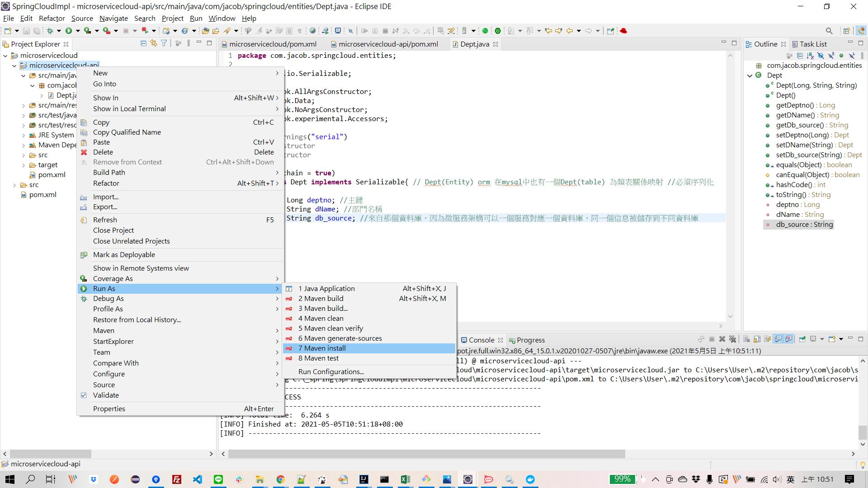
Task: Collapse the microservicecloud project node
Action: (5, 56)
